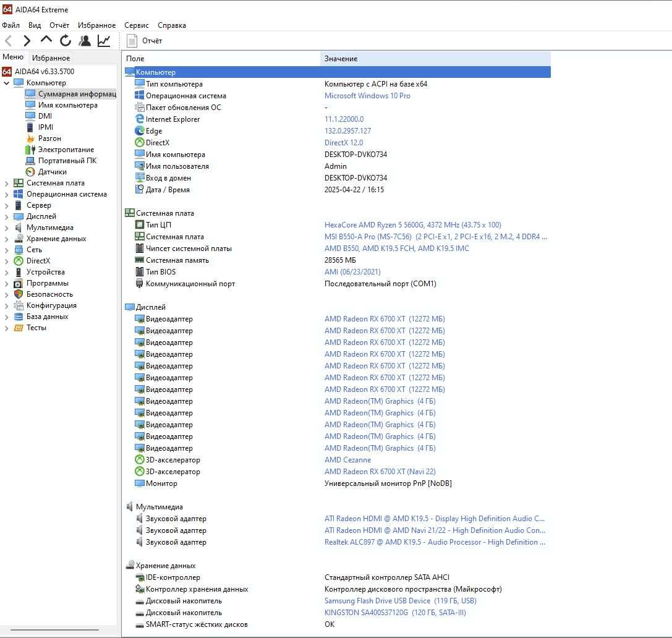Click the Отчёт report toolbar button
This screenshot has width=672, height=638.
click(145, 41)
